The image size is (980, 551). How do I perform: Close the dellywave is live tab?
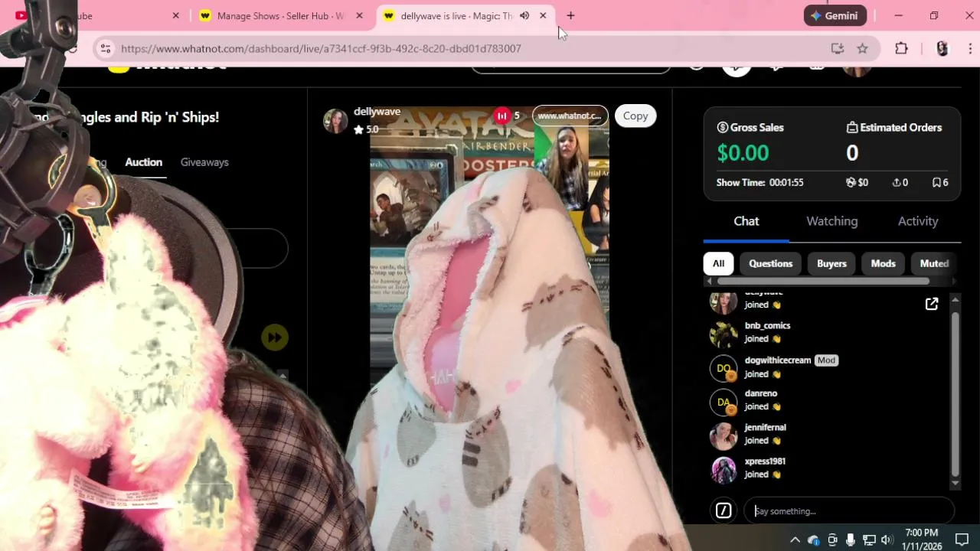(543, 15)
